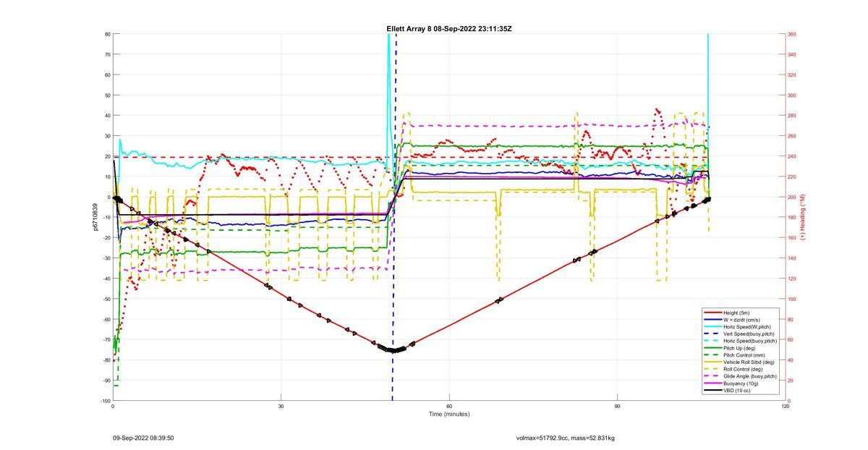Select legend entry "Pitch Up (deg)"

[741, 348]
